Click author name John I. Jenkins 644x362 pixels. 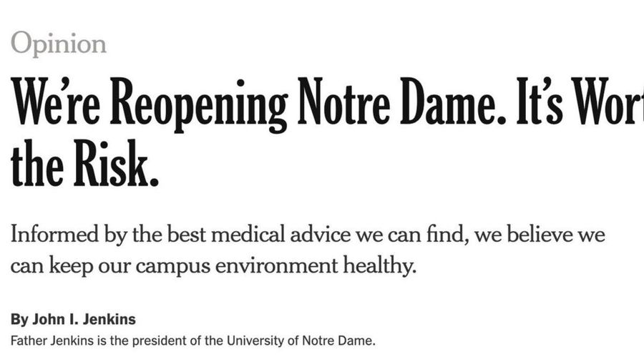pos(84,319)
